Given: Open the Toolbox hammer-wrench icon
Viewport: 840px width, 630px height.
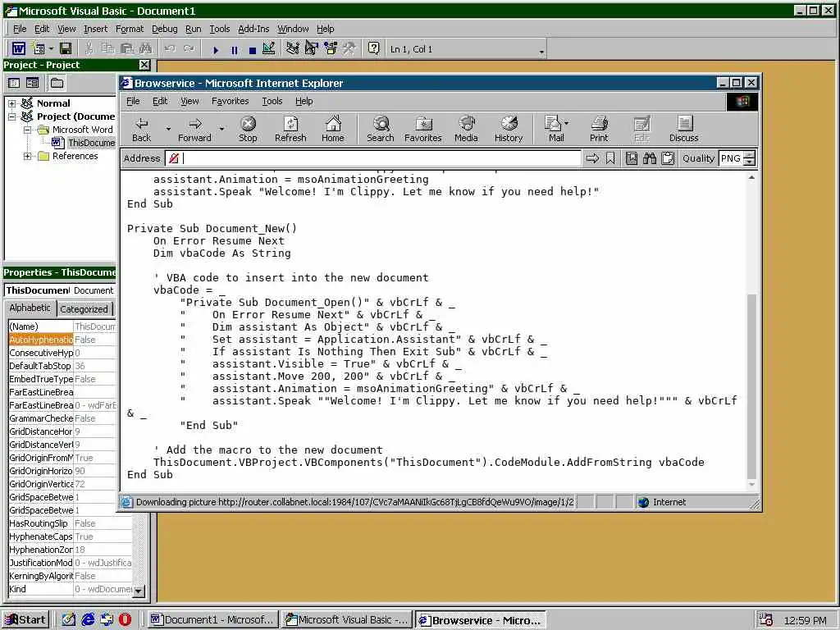Looking at the screenshot, I should click(x=349, y=48).
